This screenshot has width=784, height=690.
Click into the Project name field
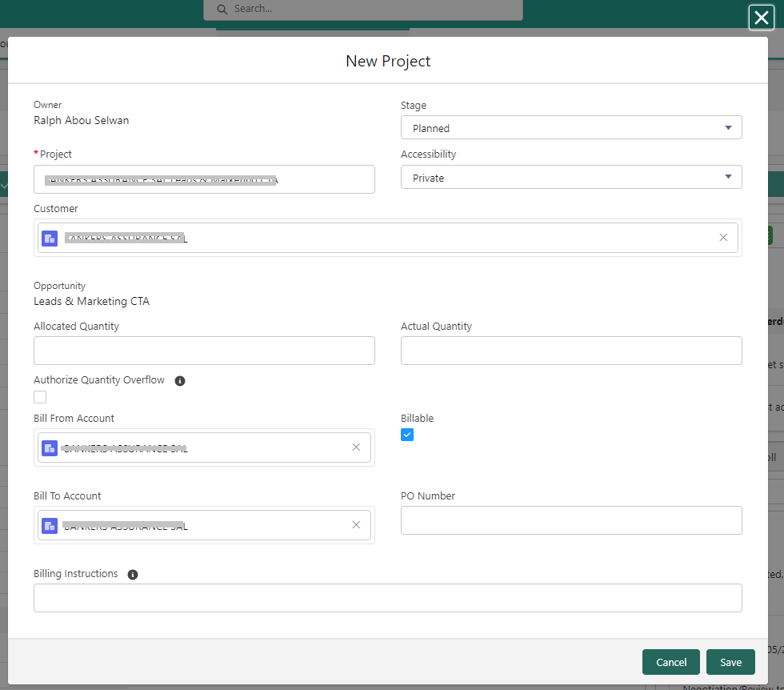204,179
